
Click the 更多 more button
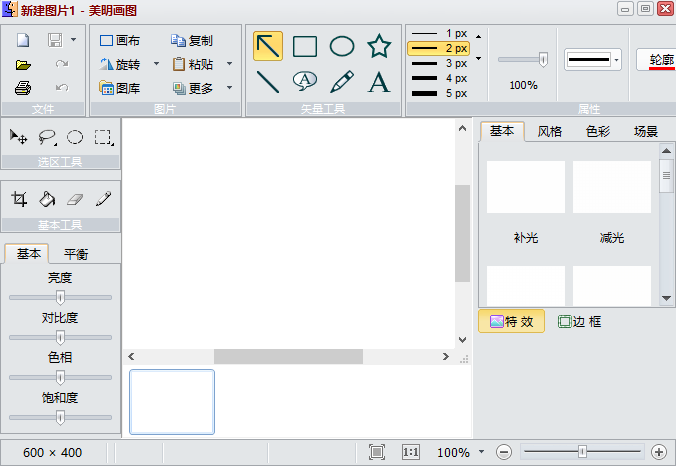click(x=193, y=88)
